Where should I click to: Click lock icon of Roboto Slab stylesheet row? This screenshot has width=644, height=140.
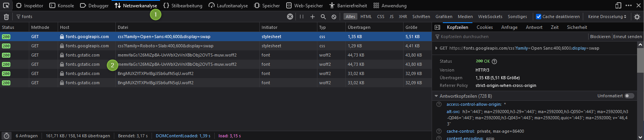coord(62,46)
